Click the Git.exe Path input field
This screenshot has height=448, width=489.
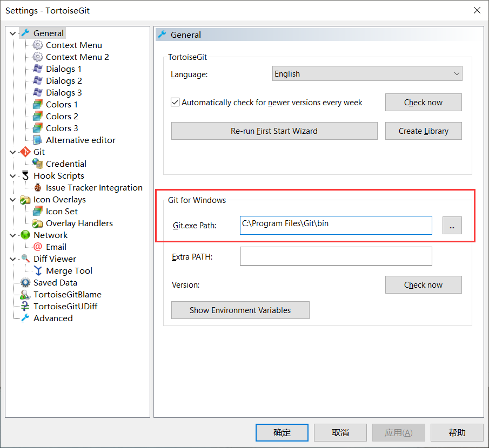tap(336, 225)
